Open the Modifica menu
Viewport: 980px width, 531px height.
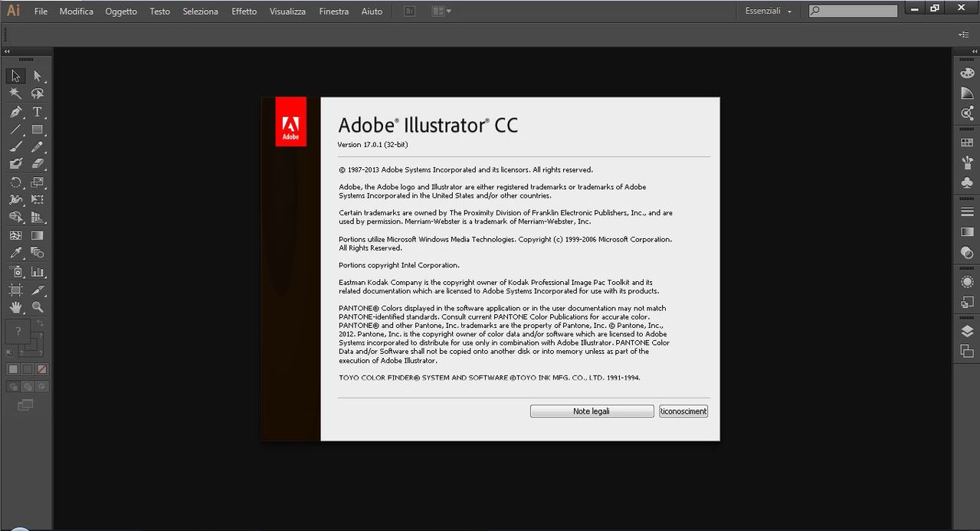(x=77, y=11)
